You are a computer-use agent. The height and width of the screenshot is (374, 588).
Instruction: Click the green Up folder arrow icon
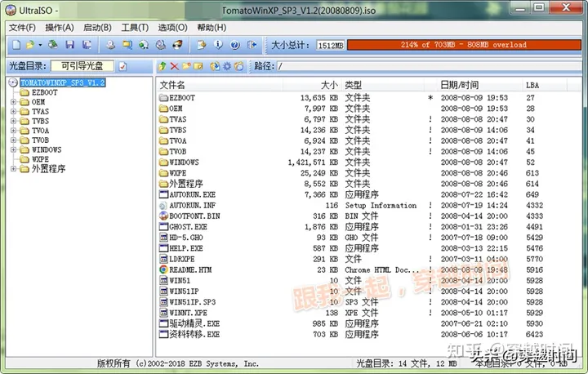pos(162,66)
